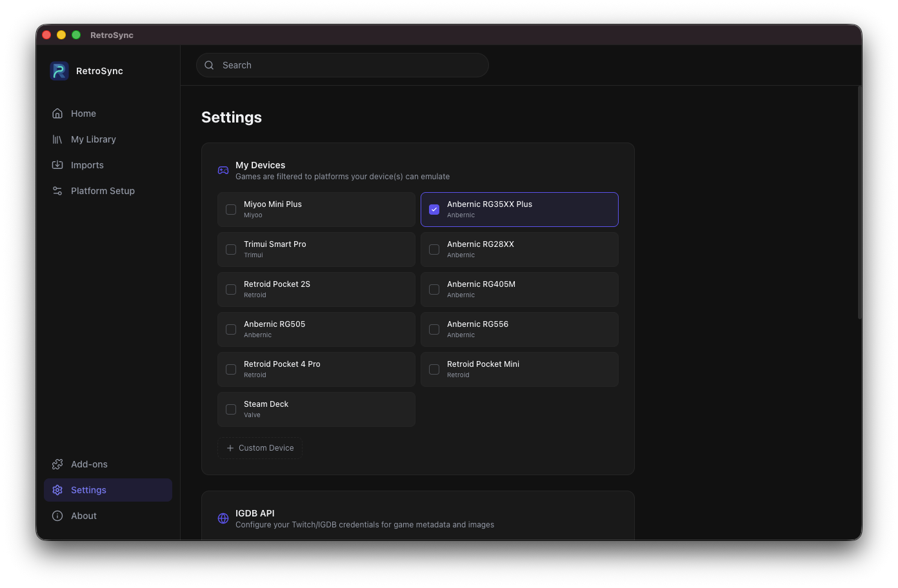Image resolution: width=898 pixels, height=588 pixels.
Task: Click the My Devices section title
Action: coord(260,165)
